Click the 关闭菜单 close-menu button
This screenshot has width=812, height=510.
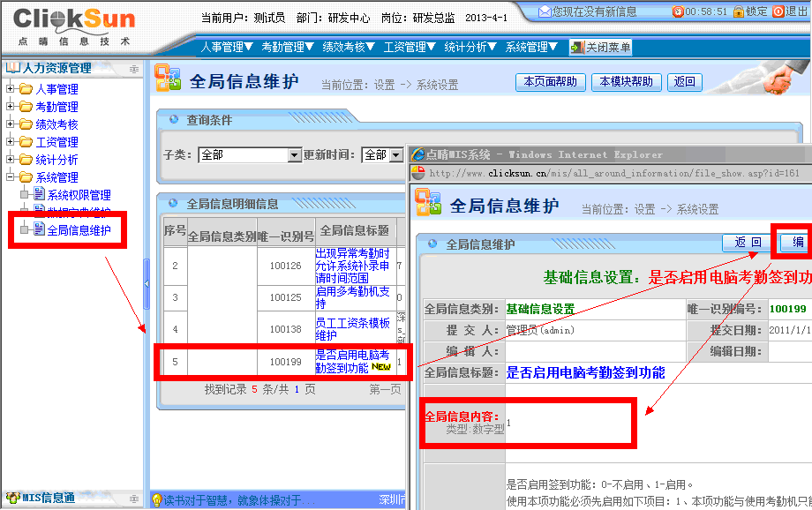[601, 48]
